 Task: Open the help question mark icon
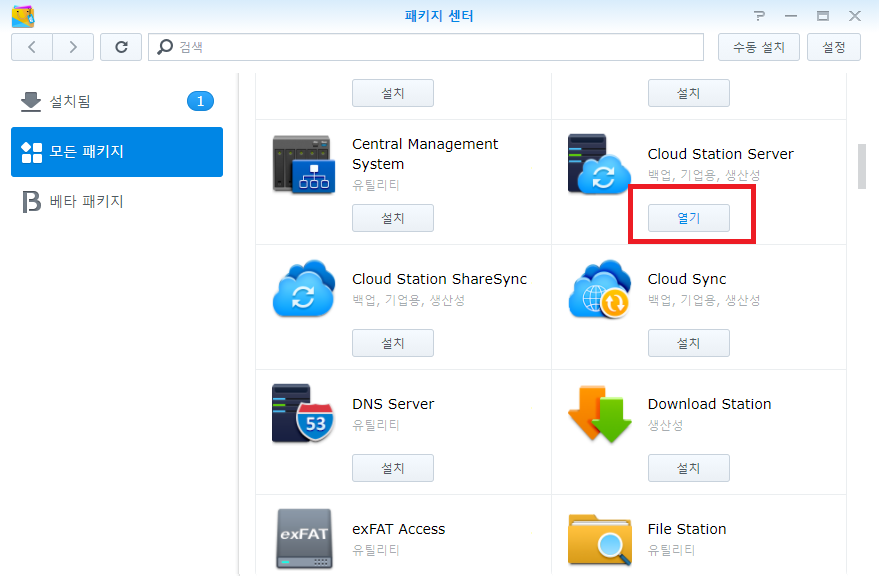pyautogui.click(x=759, y=16)
